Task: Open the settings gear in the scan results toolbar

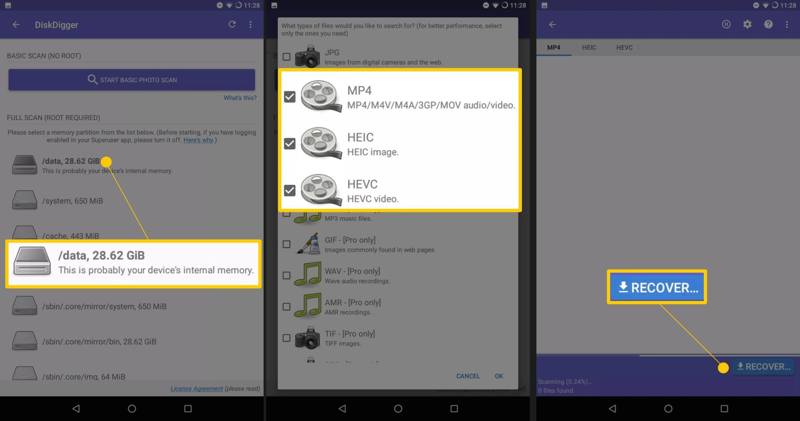Action: [x=747, y=23]
